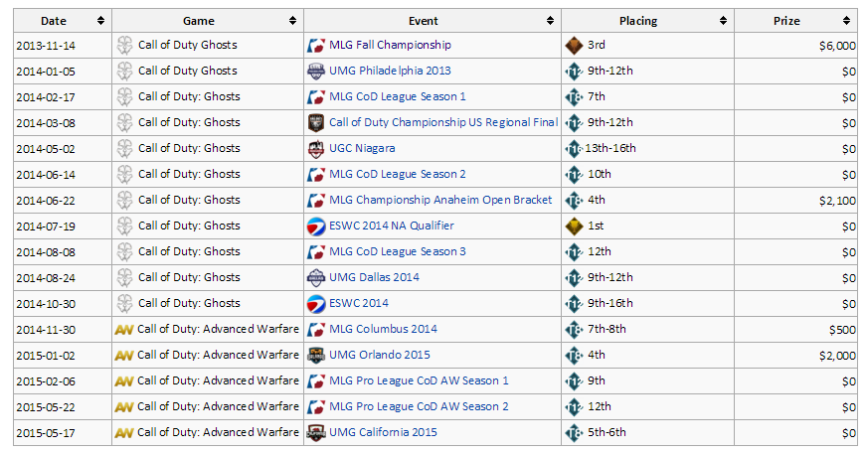Click MLG logo icon beside MLG Fall Championship
The height and width of the screenshot is (454, 868).
(x=316, y=46)
